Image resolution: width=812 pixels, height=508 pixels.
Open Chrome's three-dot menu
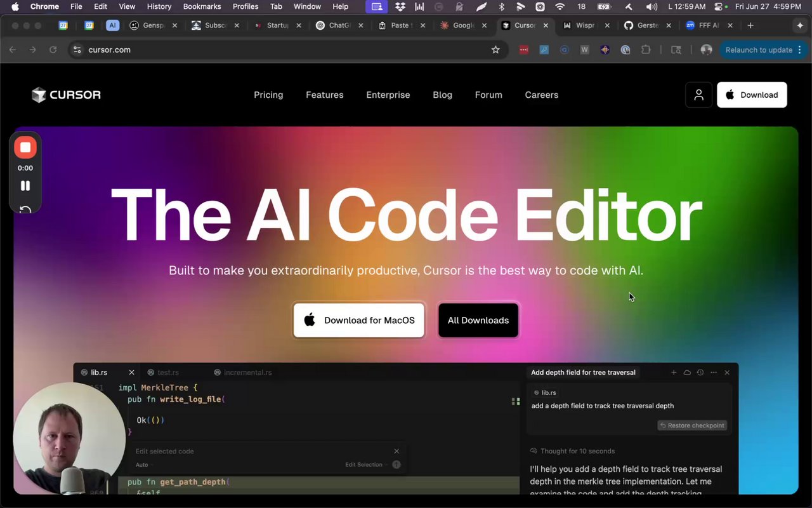(799, 50)
